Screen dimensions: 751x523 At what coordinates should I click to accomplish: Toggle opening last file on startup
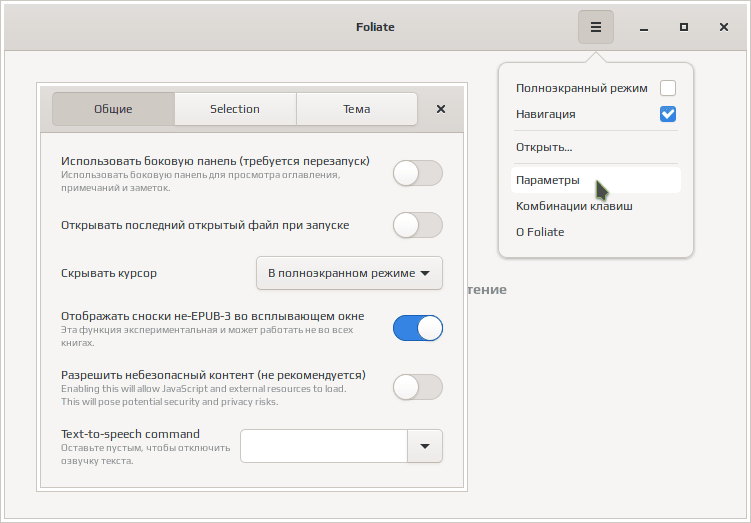click(417, 225)
